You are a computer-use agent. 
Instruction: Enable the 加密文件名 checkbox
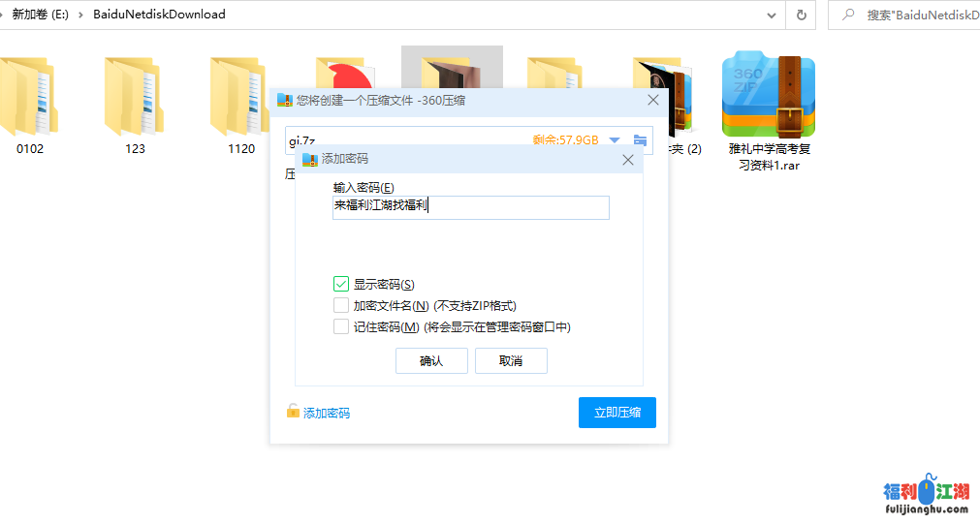pos(341,305)
